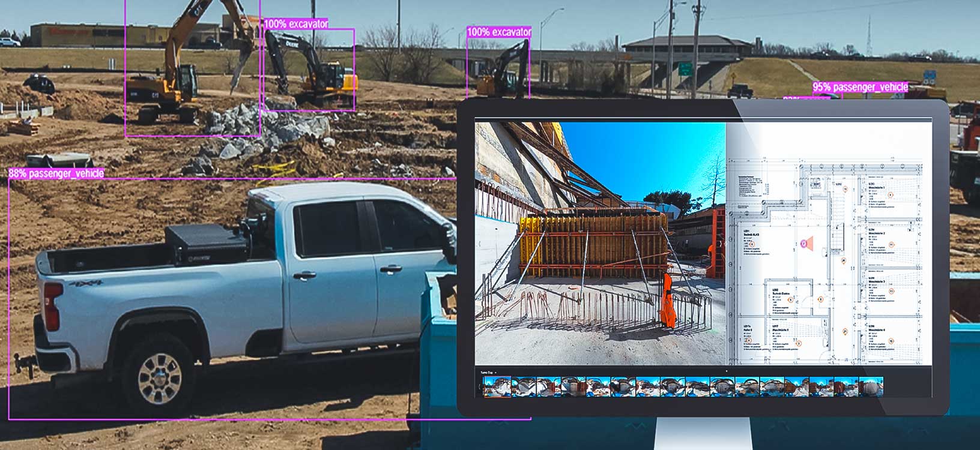Click the orange marker in Waschküche 1 room

coord(891,194)
